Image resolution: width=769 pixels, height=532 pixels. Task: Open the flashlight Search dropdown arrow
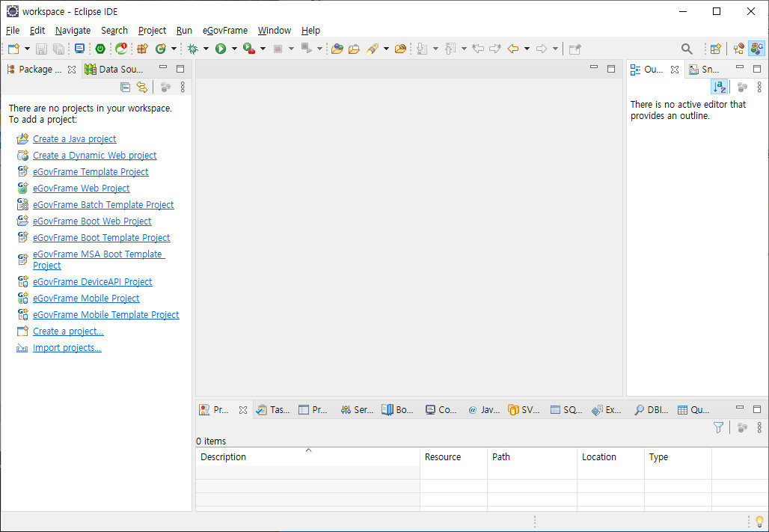coord(386,49)
